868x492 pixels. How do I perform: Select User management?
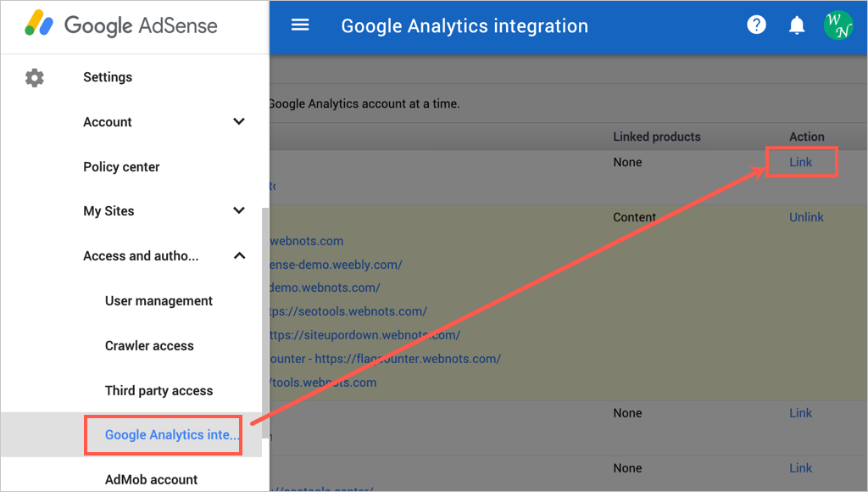click(x=159, y=300)
